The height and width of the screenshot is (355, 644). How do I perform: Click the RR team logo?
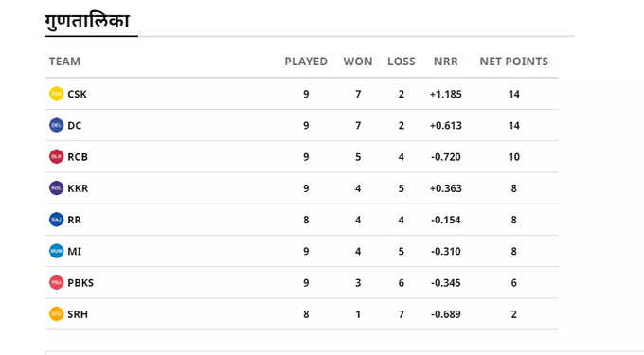click(56, 220)
